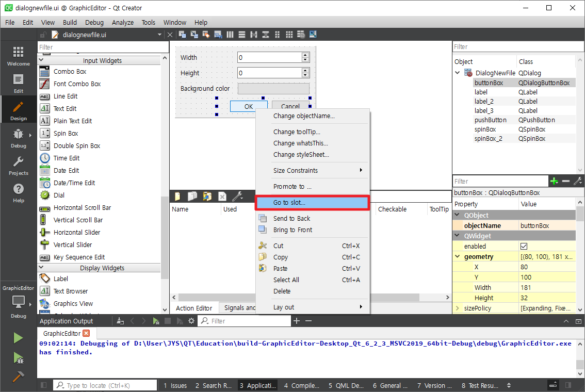Clear Application Output with broom icon

point(120,321)
